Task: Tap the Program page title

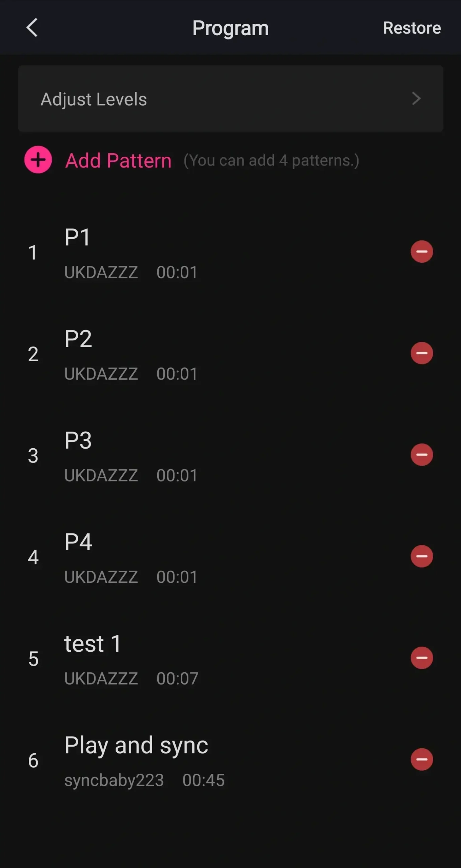Action: pyautogui.click(x=230, y=28)
